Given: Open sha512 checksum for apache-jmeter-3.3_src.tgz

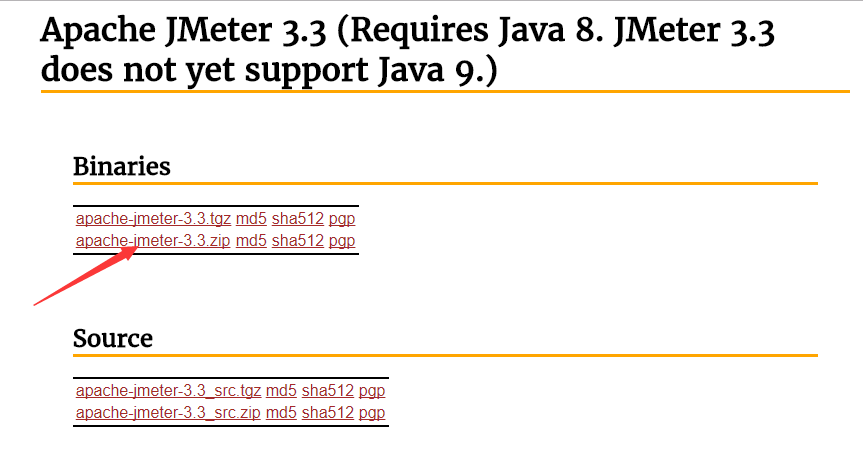Looking at the screenshot, I should pyautogui.click(x=328, y=391).
